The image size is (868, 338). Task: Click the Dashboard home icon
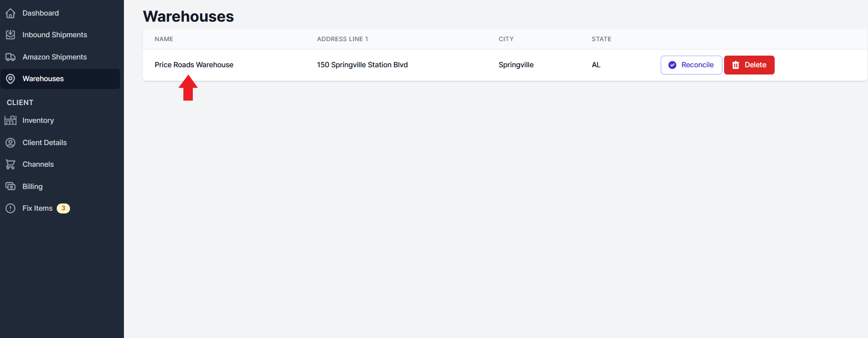[10, 13]
